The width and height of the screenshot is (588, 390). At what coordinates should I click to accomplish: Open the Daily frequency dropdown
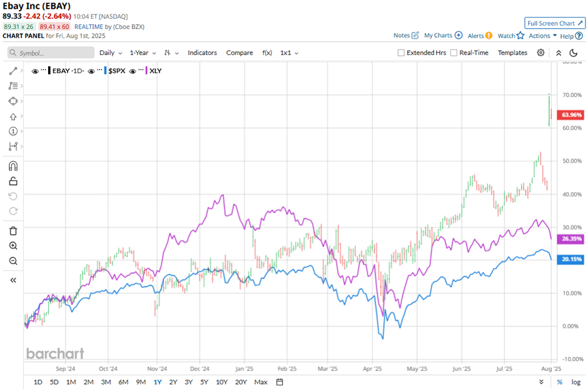coord(111,53)
